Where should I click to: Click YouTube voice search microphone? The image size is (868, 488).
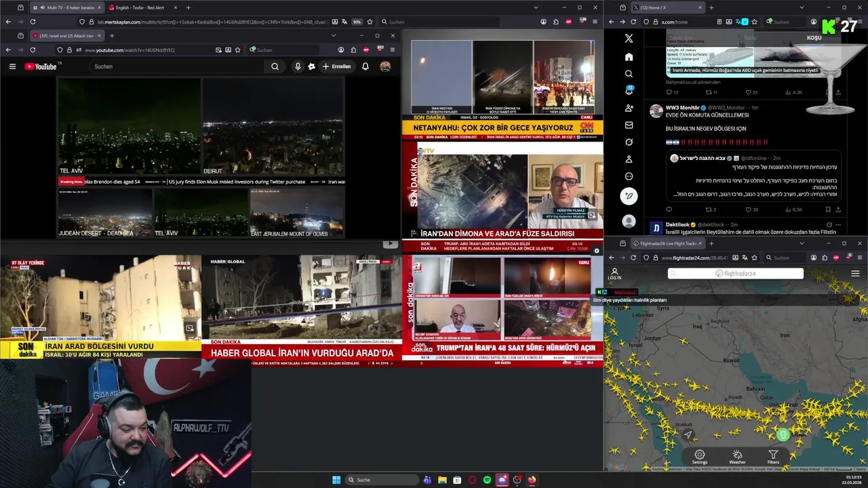pyautogui.click(x=297, y=66)
